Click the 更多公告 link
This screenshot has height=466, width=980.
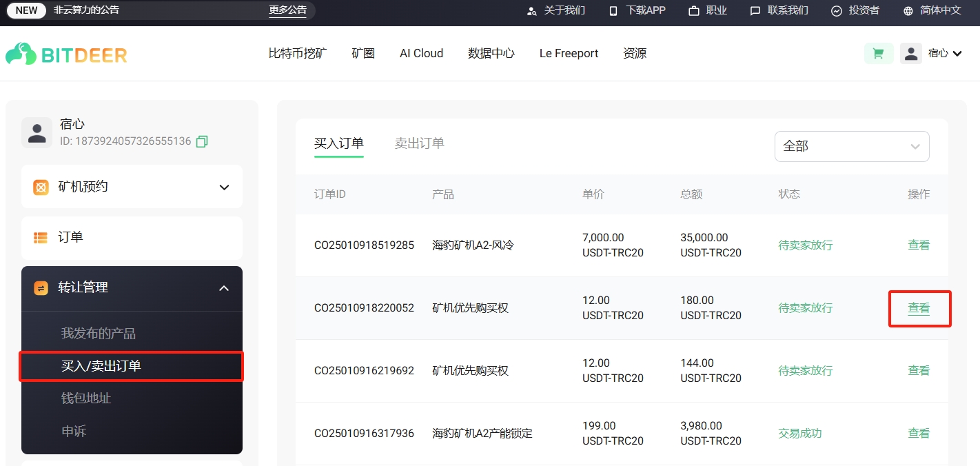click(287, 10)
